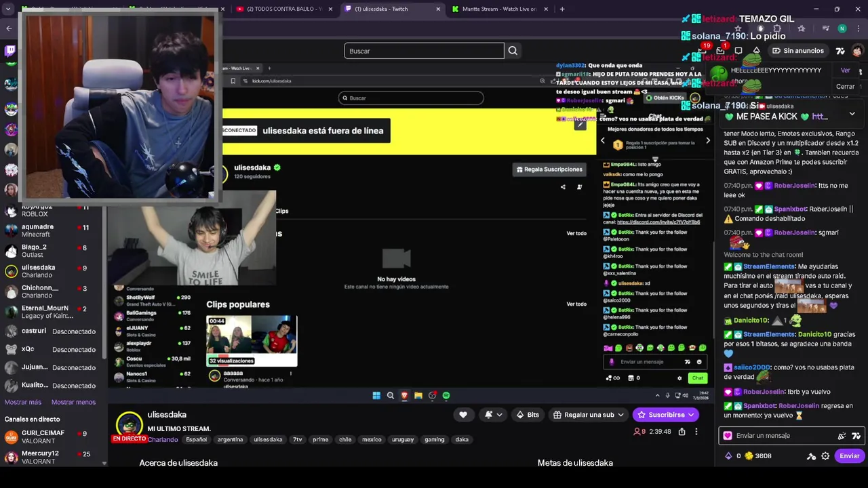
Task: Click the taskbar search magnifier in streamed desktop
Action: [x=391, y=396]
